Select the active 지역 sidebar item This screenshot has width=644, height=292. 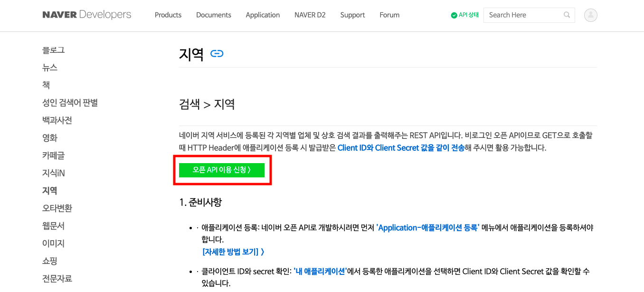coord(50,191)
